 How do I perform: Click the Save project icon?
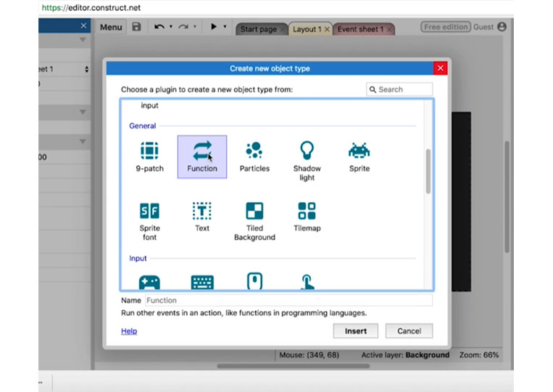136,27
